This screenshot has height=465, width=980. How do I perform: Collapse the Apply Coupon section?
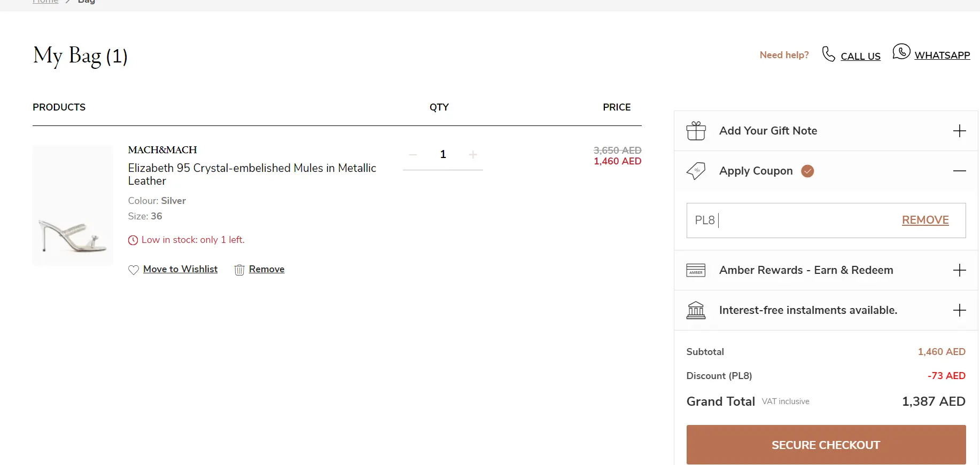coord(960,171)
